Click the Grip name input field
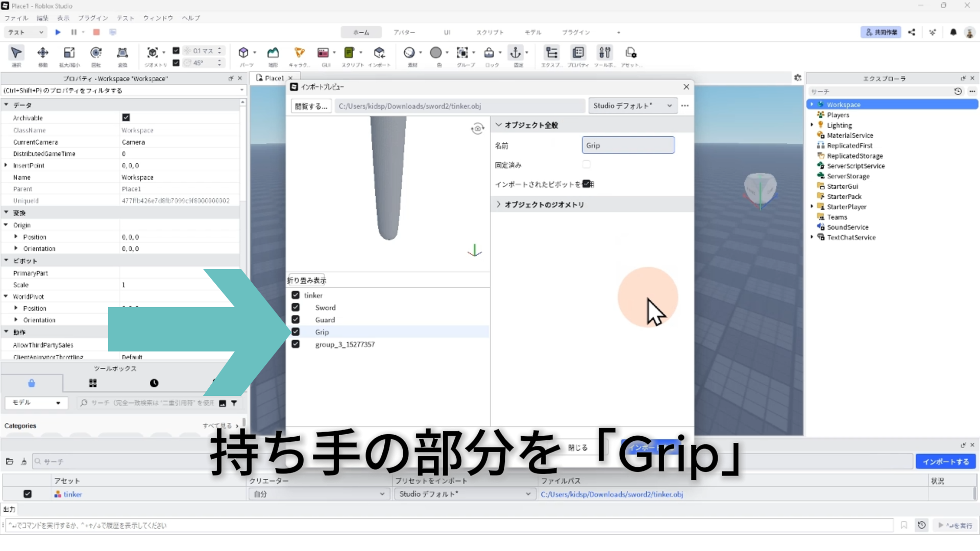This screenshot has height=551, width=980. pos(628,145)
